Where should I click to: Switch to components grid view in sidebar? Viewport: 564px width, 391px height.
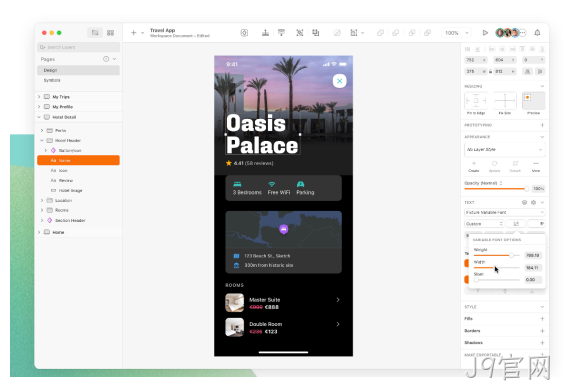coord(110,33)
